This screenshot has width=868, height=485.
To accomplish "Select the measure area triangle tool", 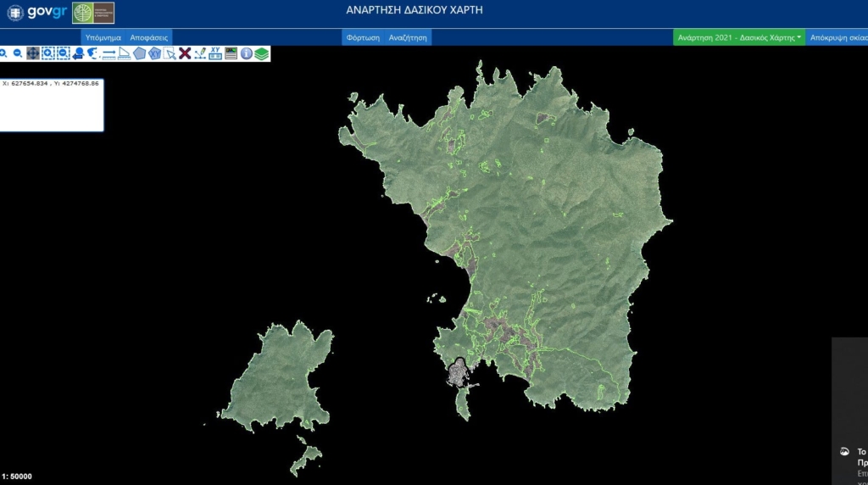I will pos(124,53).
